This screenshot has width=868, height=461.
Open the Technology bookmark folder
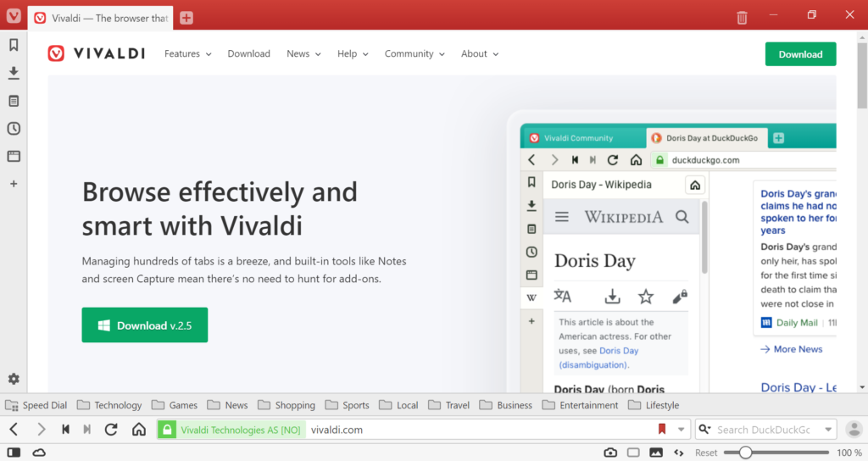tap(109, 405)
